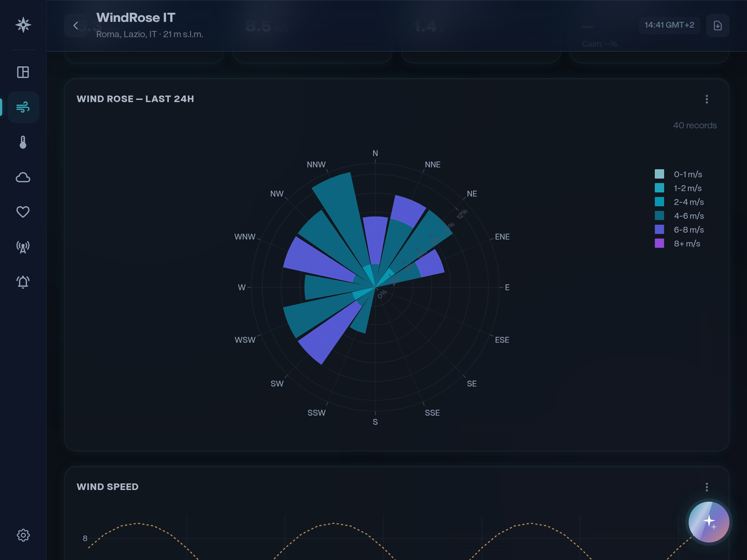Viewport: 747px width, 560px height.
Task: Click the SSW direction label
Action: pyautogui.click(x=317, y=413)
